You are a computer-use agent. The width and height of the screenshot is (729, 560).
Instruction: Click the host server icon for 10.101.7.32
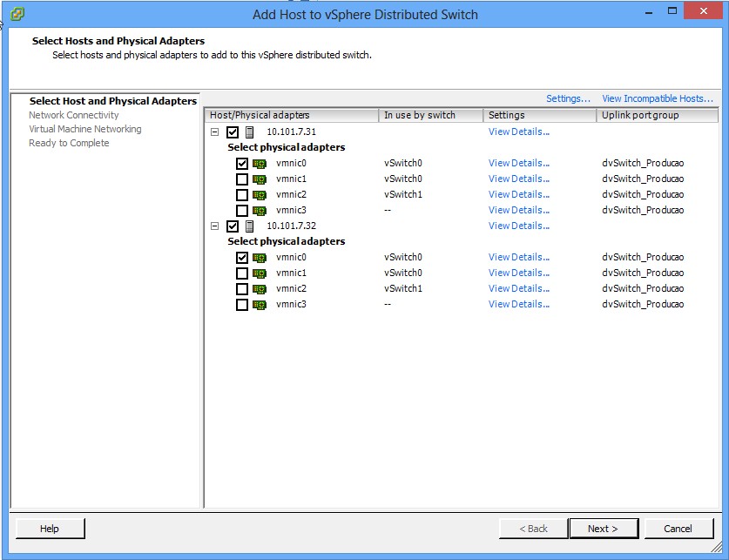coord(250,226)
